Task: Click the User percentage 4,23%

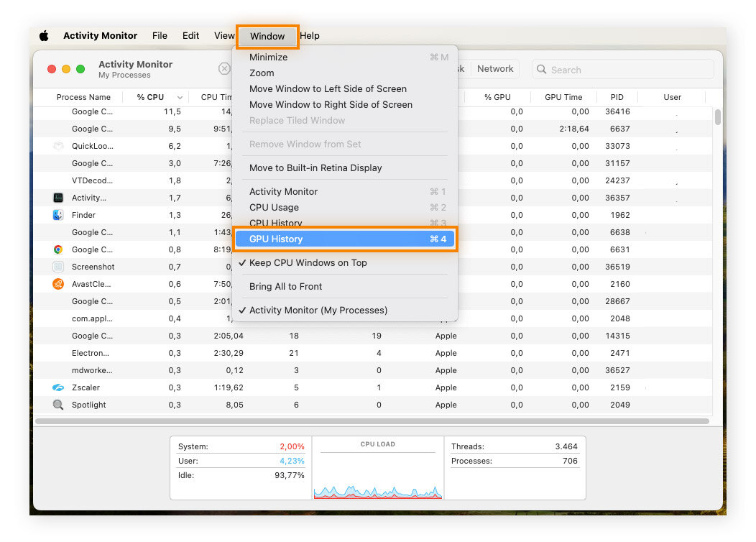Action: click(292, 461)
